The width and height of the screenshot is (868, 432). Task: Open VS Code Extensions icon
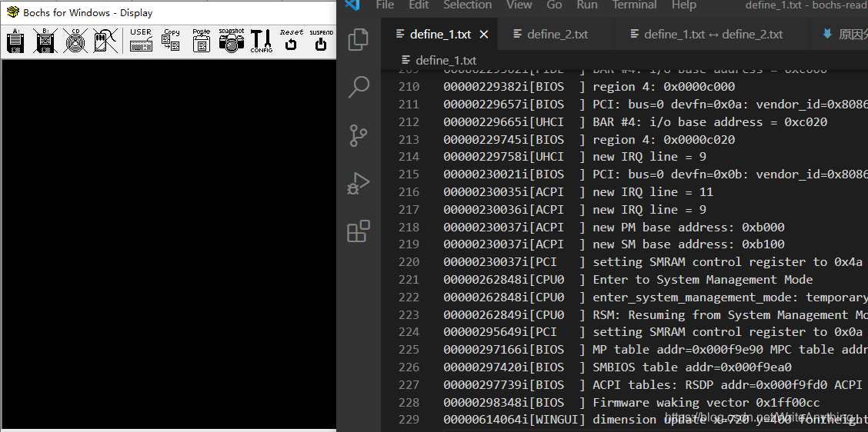click(x=358, y=231)
